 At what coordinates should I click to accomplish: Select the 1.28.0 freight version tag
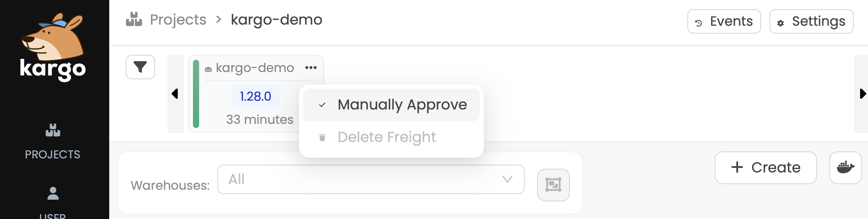point(255,96)
